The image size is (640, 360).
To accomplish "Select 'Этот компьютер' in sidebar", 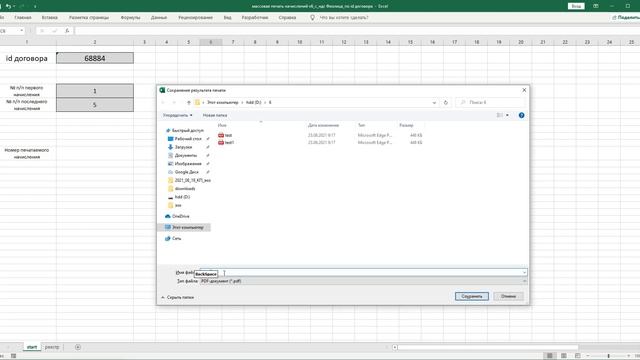I will [x=184, y=227].
